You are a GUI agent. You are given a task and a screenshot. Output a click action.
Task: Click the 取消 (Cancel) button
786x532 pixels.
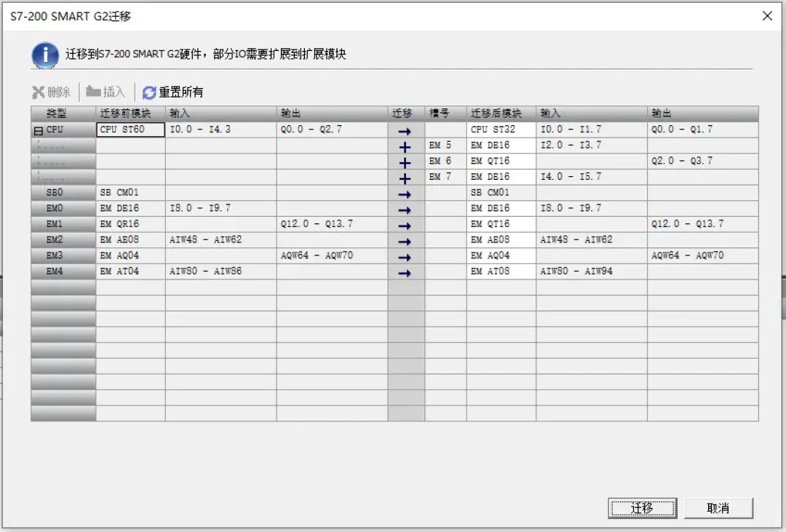point(718,508)
